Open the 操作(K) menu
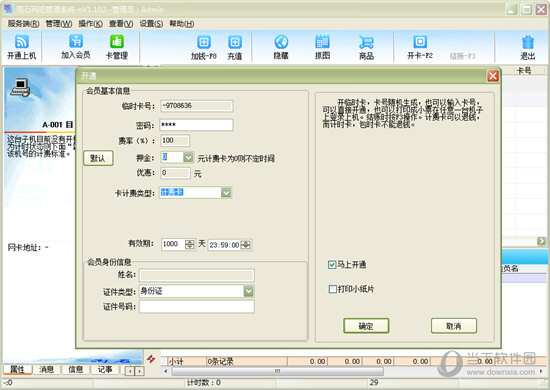 pos(90,24)
